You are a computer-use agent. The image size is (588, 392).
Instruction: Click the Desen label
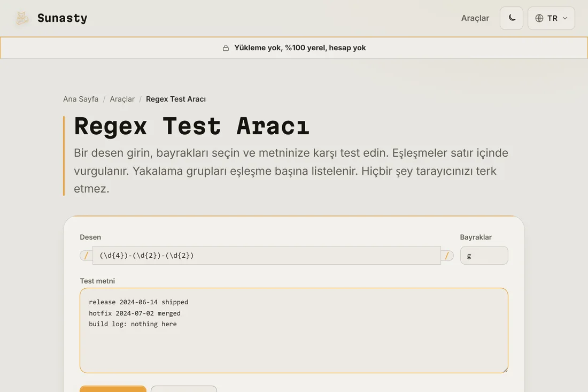coord(90,237)
